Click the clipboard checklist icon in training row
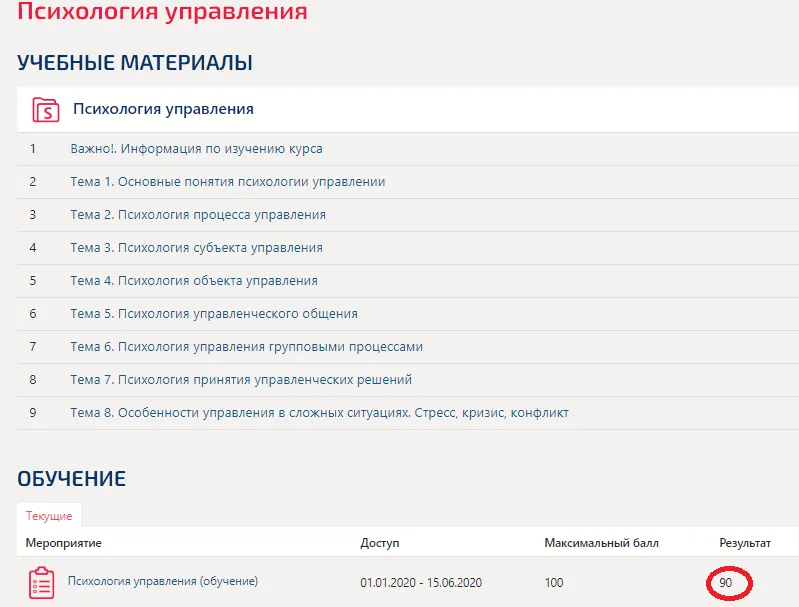 [41, 582]
